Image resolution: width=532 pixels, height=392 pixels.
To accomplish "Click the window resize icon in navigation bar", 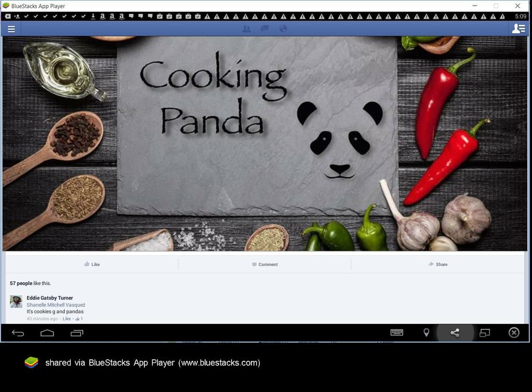I will tap(485, 333).
